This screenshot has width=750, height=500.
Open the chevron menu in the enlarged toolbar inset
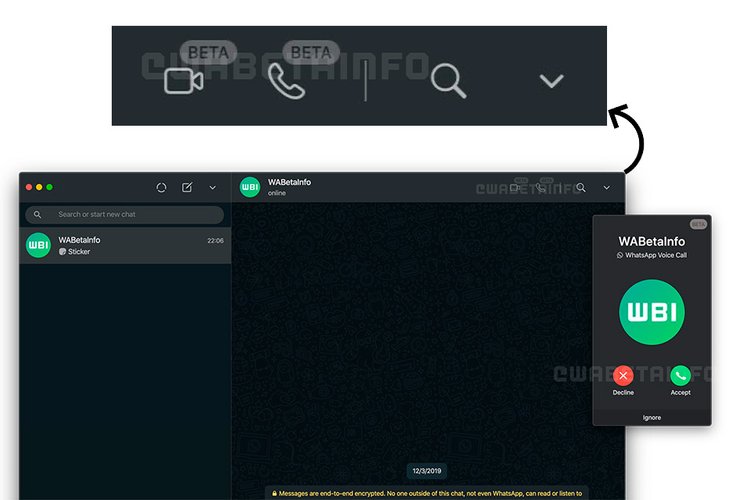tap(551, 81)
